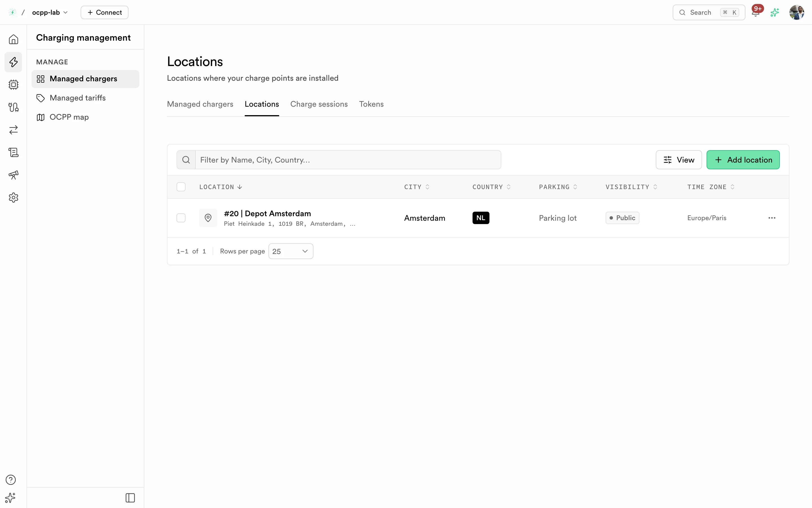Select all locations with header checkbox
812x508 pixels.
point(181,187)
